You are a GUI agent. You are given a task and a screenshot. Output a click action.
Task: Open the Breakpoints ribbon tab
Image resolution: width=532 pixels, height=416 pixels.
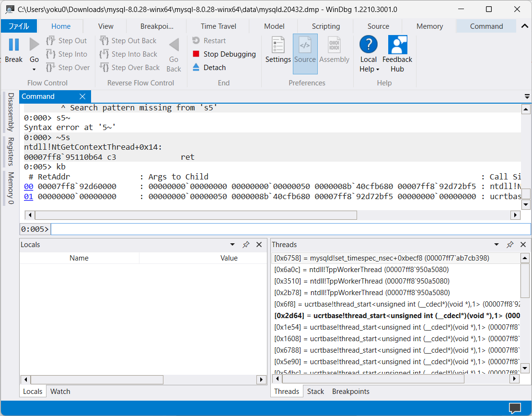coord(157,26)
